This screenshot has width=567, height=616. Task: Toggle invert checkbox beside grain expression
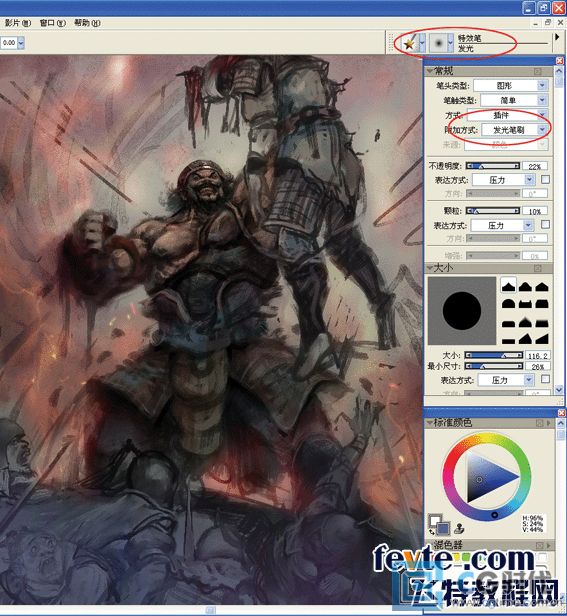[x=545, y=224]
